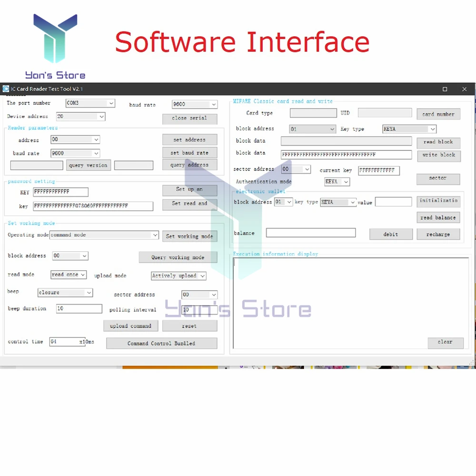Open the Reader parameters address 00 dropdown
Image resolution: width=476 pixels, height=476 pixels.
75,139
